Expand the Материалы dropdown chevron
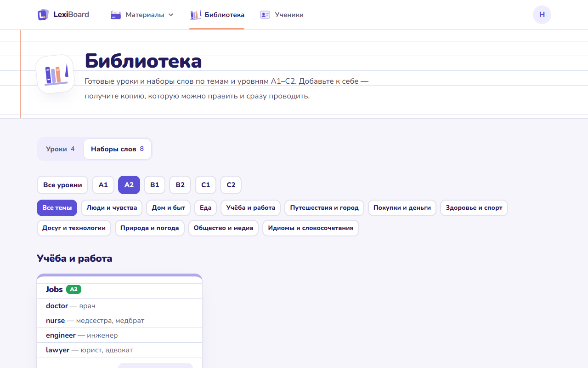The height and width of the screenshot is (368, 588). (x=171, y=15)
